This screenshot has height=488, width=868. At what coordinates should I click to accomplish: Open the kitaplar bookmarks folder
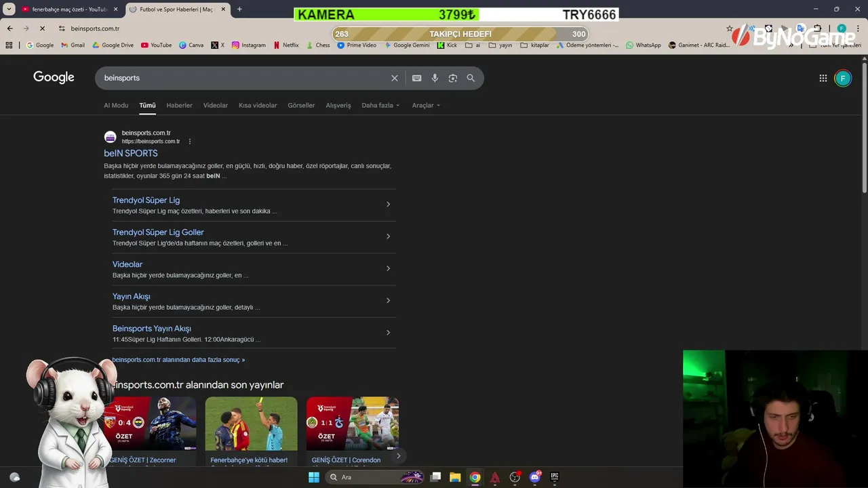coord(535,45)
